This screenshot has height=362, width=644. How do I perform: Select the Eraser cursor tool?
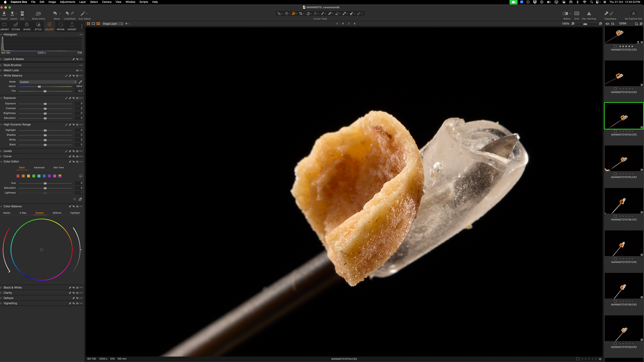[x=337, y=13]
